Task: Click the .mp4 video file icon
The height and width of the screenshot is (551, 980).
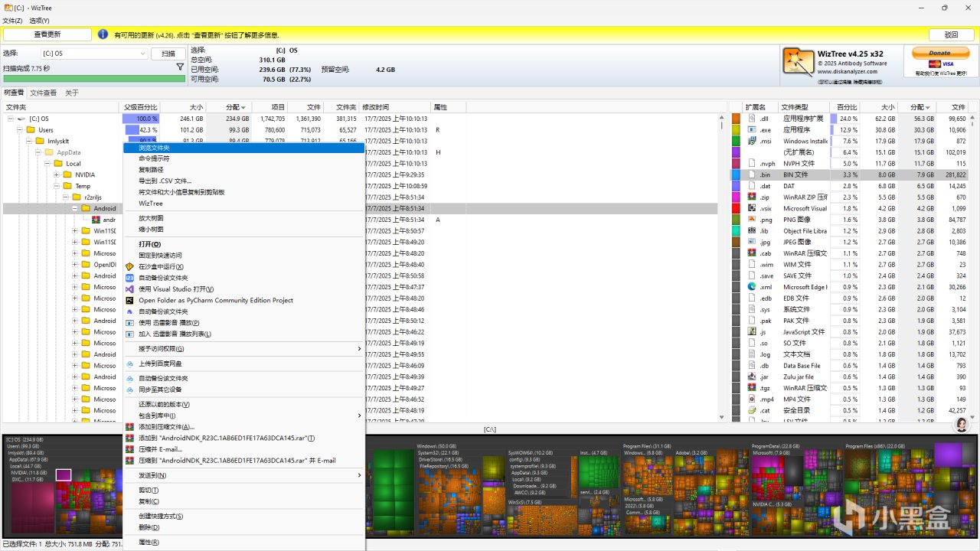Action: coord(752,399)
